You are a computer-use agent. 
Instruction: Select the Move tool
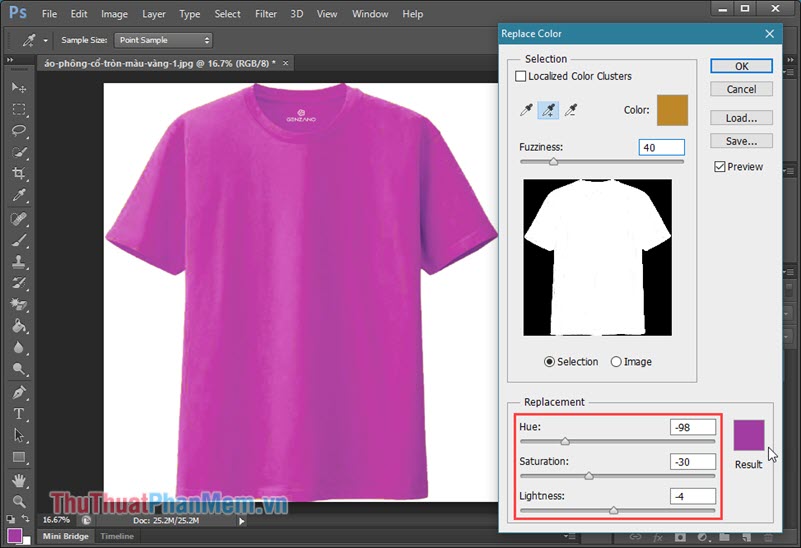[18, 88]
